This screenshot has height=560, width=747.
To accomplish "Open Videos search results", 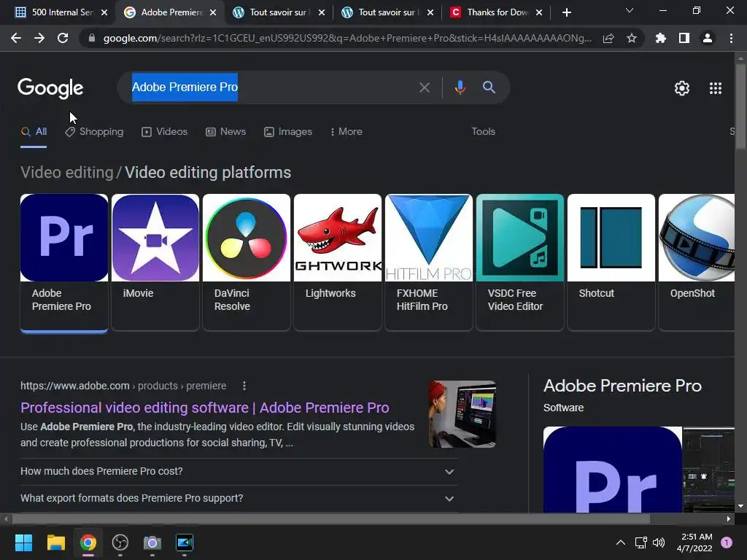I will (164, 132).
